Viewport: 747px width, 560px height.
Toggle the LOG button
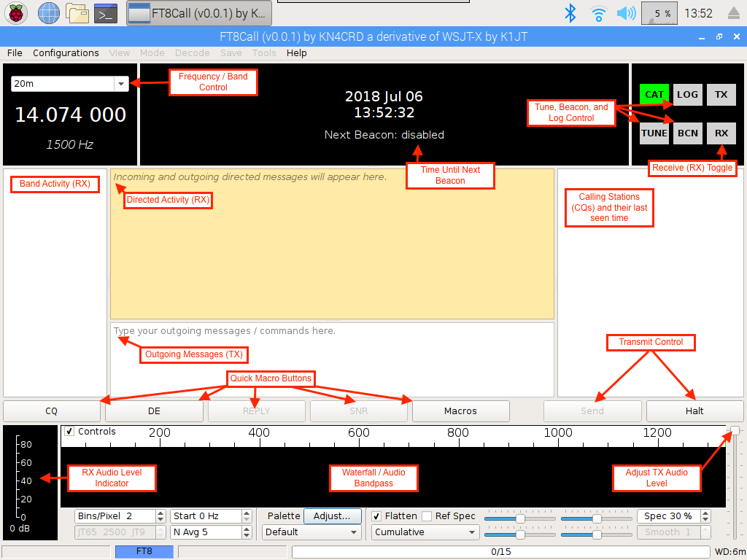687,94
